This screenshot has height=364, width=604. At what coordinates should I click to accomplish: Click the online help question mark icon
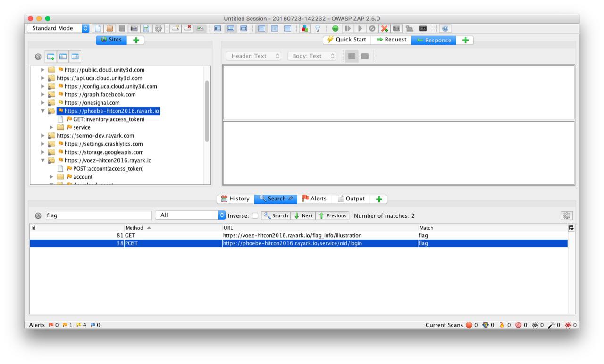[x=445, y=28]
